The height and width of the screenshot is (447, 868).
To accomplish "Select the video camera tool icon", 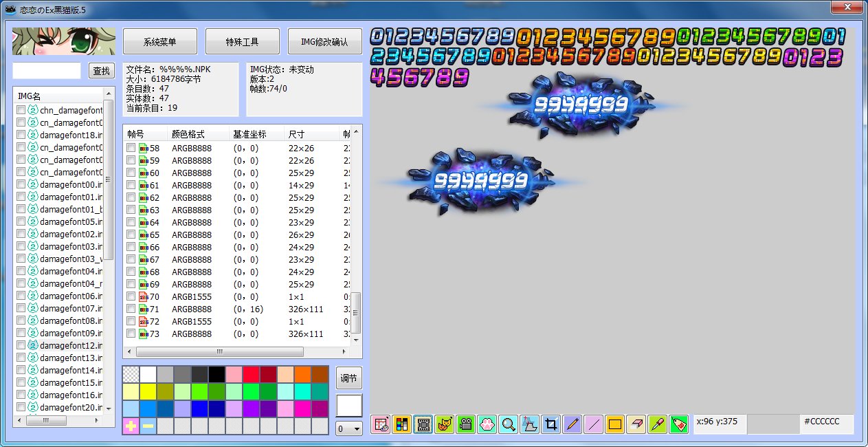I will [466, 424].
